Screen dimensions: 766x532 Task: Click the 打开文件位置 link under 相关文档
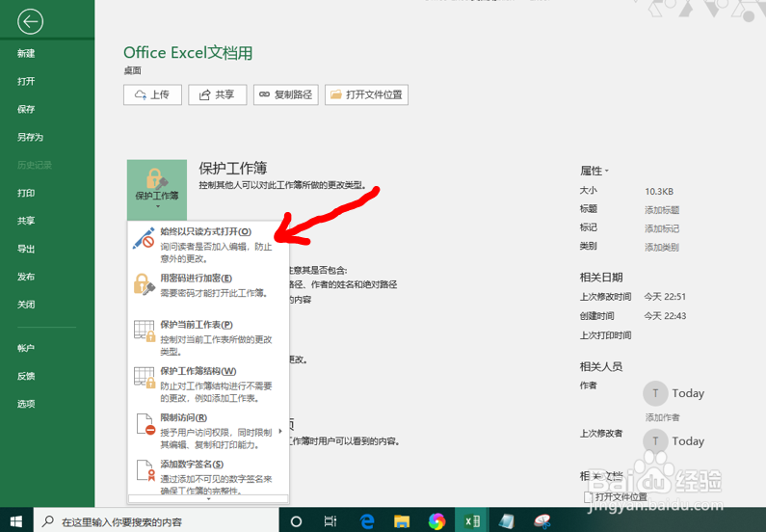click(616, 497)
